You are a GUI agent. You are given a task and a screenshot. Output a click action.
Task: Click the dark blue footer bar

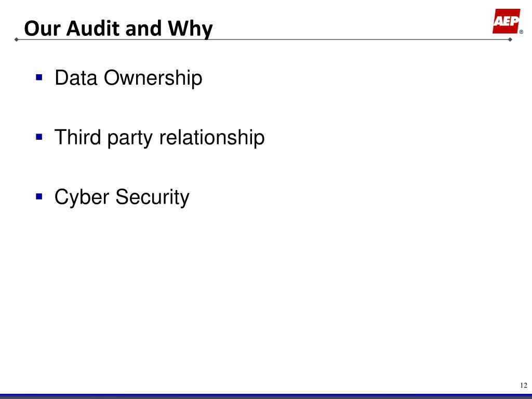(x=266, y=396)
